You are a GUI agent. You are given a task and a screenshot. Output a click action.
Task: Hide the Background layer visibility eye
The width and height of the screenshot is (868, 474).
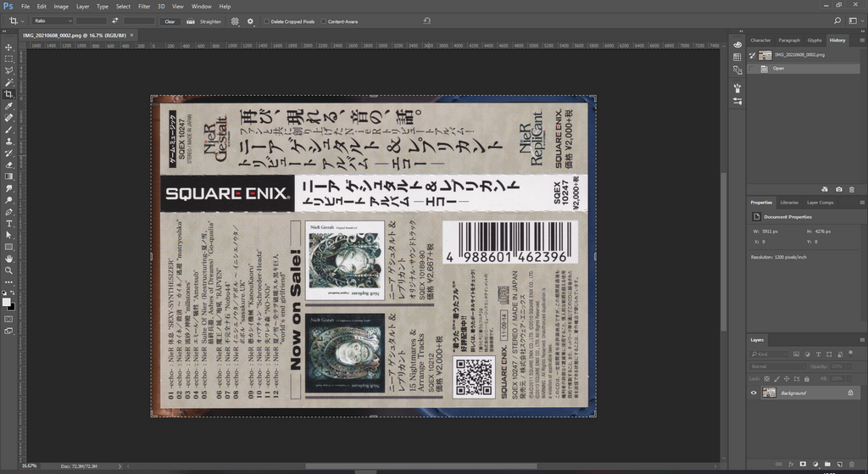754,393
